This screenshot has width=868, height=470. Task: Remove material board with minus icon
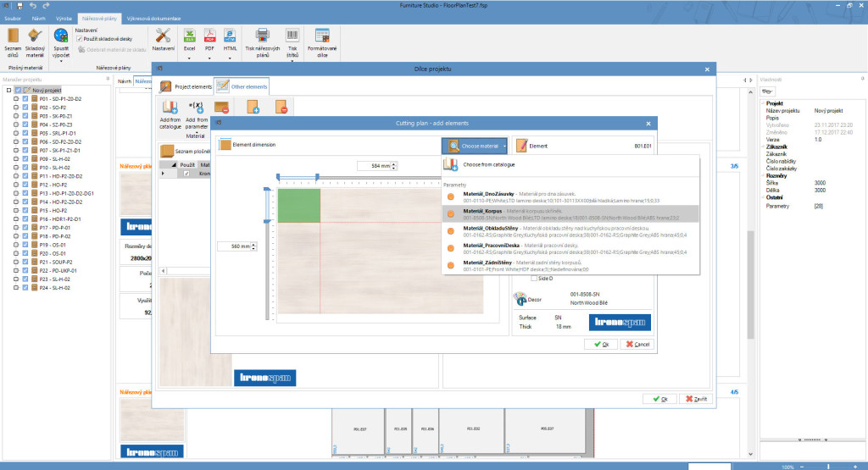[221, 108]
